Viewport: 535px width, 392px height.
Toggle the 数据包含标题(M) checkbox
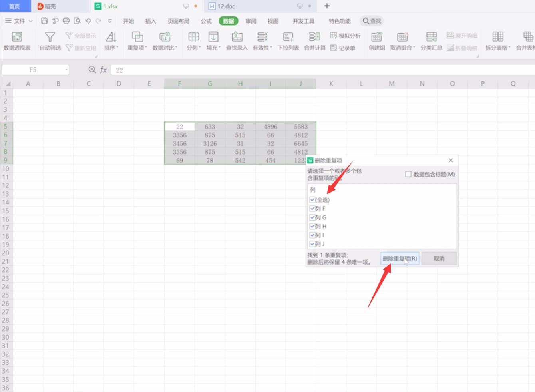click(408, 174)
